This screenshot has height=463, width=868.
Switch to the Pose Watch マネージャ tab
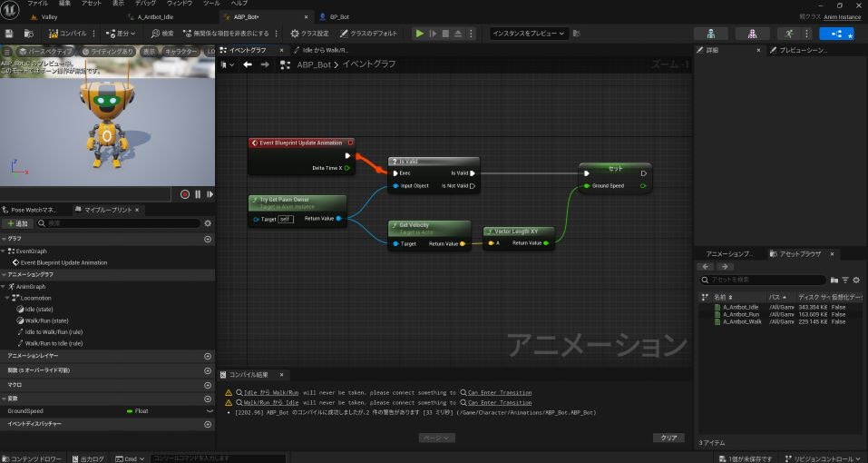[x=32, y=210]
